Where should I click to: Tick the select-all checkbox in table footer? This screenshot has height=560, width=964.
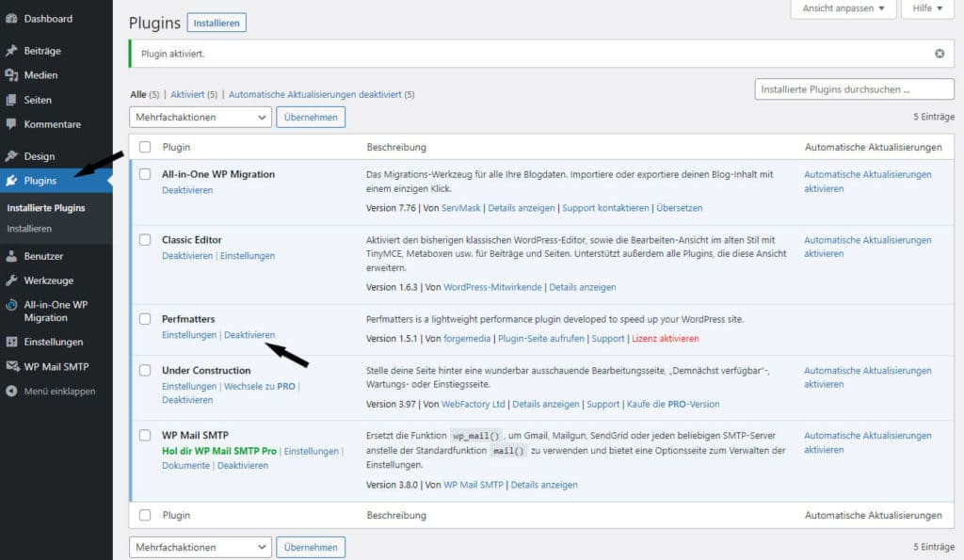coord(144,515)
